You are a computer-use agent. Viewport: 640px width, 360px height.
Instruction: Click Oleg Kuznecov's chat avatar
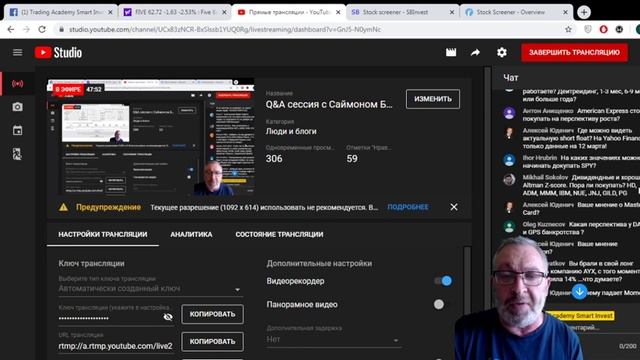[509, 227]
